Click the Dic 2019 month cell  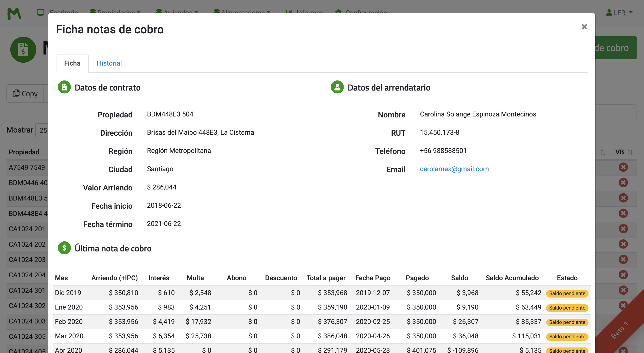(x=68, y=293)
